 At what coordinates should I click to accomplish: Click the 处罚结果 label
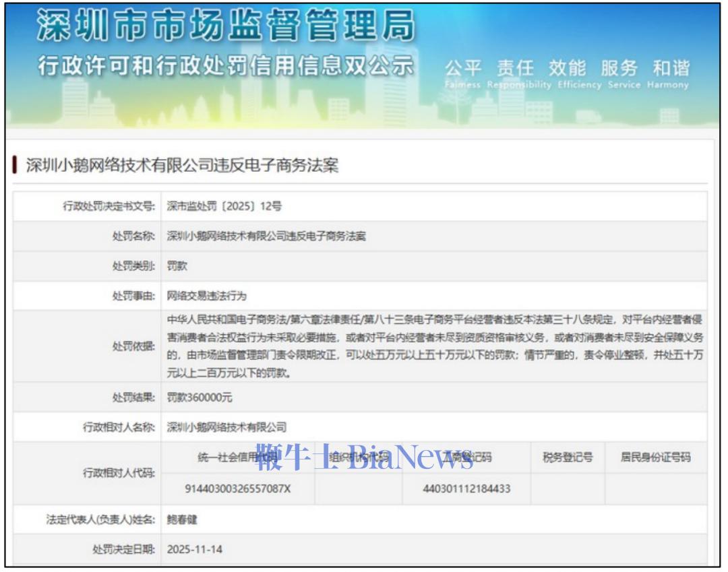[x=133, y=398]
